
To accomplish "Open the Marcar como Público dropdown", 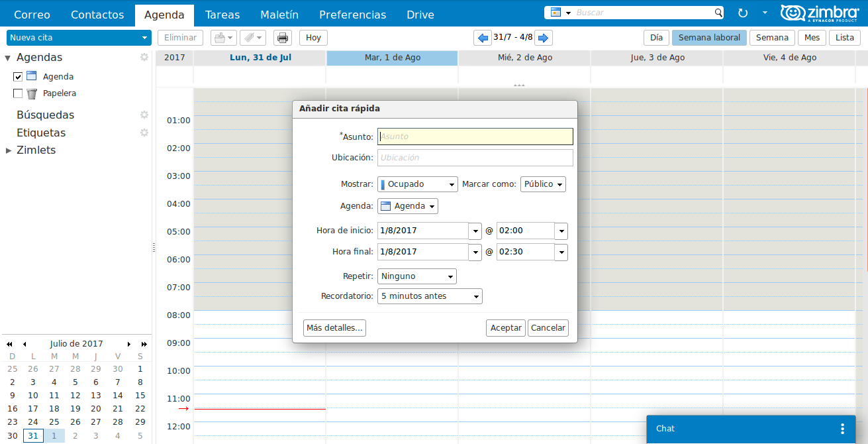I will pos(543,184).
